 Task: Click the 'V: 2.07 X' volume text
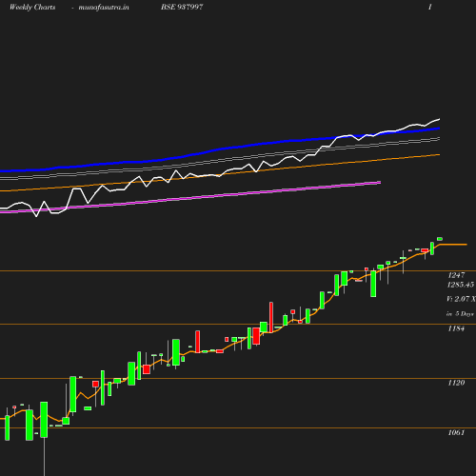[x=461, y=299]
